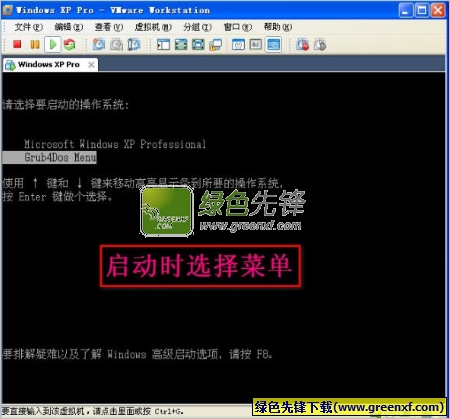Click the 请选择要启动的操作系统 prompt text
This screenshot has height=419, width=450.
tap(65, 105)
